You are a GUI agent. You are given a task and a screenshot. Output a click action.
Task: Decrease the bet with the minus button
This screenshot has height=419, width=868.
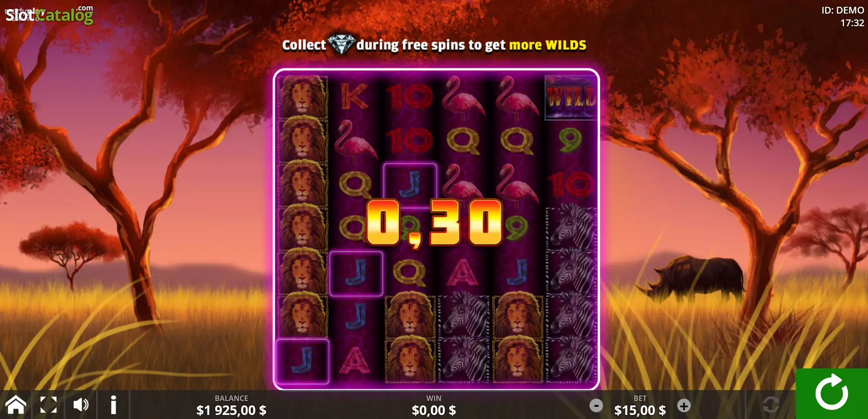click(x=596, y=405)
